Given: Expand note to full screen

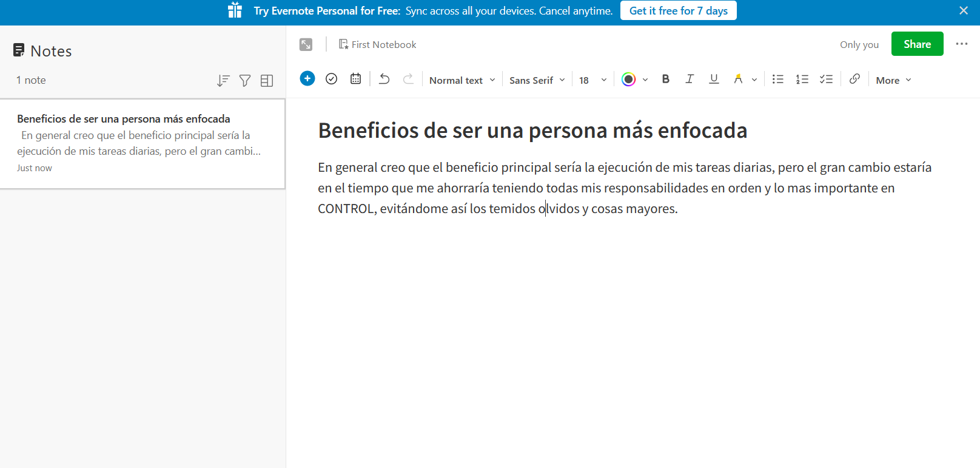Looking at the screenshot, I should (x=306, y=44).
